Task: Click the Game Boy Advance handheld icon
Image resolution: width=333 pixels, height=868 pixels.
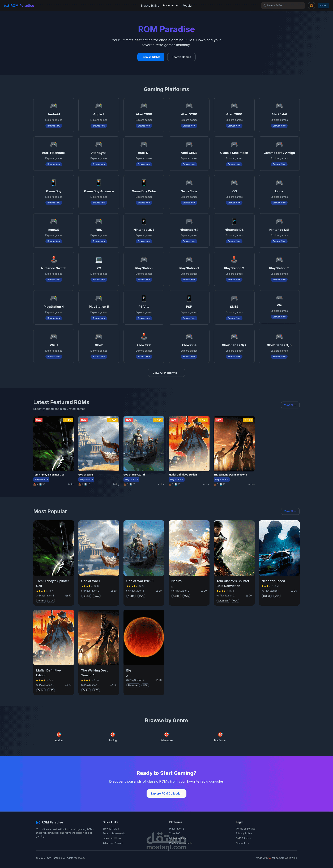Action: pos(99,183)
